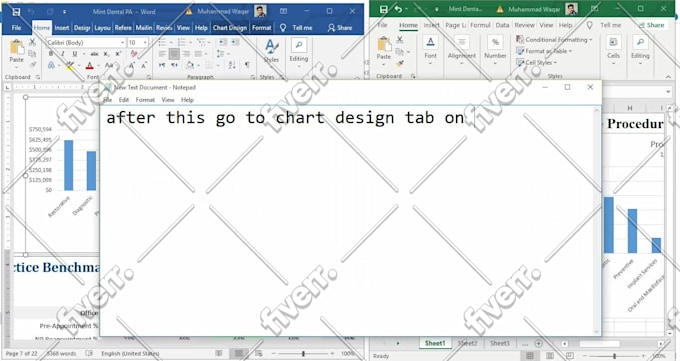Open the text highlight color in Word

(x=69, y=66)
